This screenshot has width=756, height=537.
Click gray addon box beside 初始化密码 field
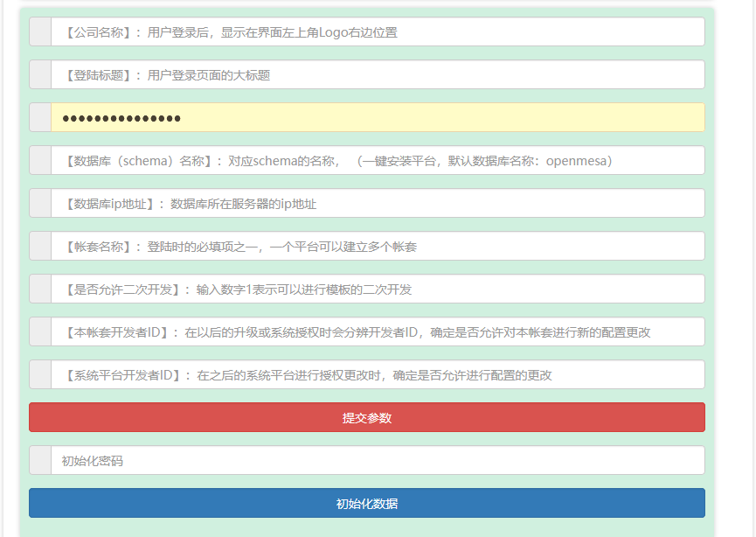pos(40,461)
